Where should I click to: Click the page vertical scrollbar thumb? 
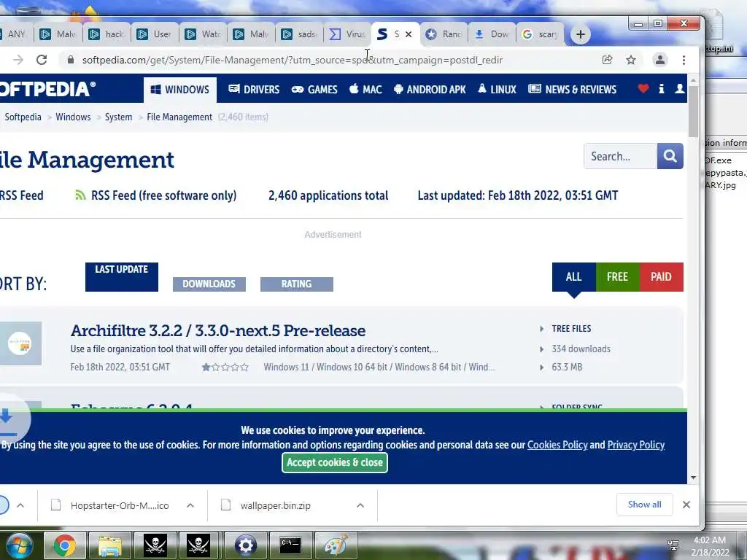693,112
